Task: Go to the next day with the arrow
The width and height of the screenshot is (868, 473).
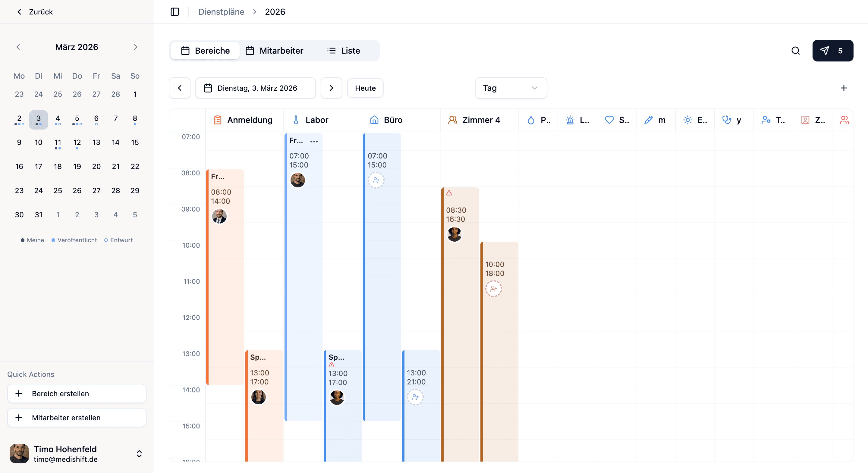Action: tap(331, 88)
